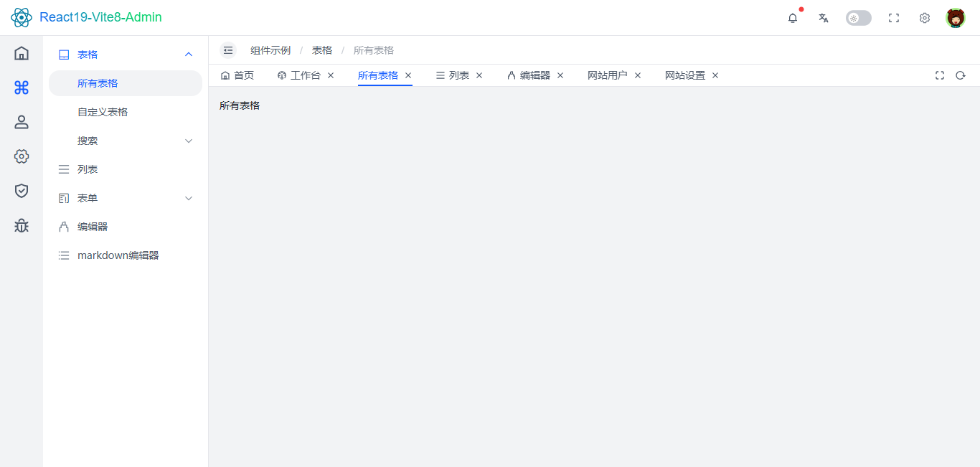Maximize content with tab bar fullscreen icon
980x467 pixels.
940,75
